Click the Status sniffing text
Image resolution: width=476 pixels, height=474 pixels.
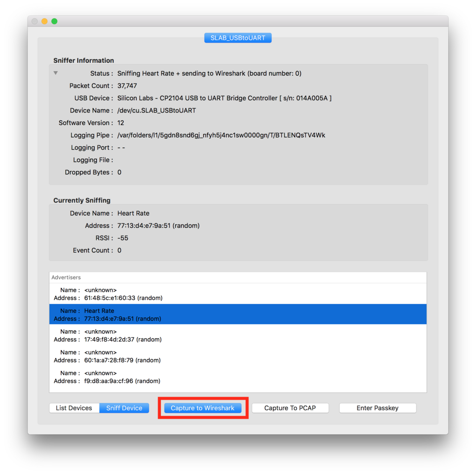click(210, 73)
